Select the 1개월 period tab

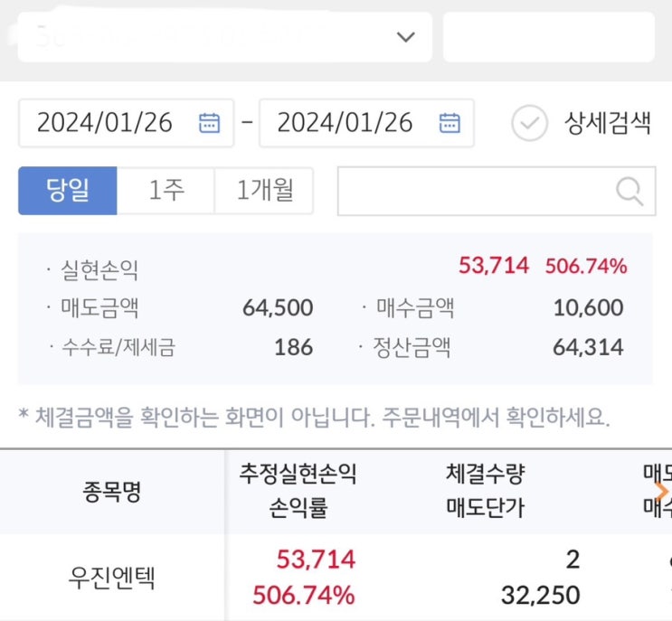[264, 191]
